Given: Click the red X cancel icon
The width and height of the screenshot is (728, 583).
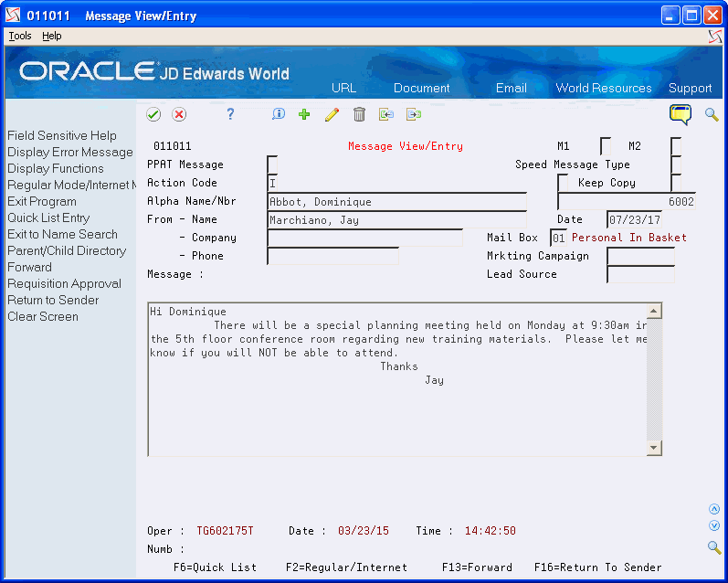Looking at the screenshot, I should tap(179, 114).
